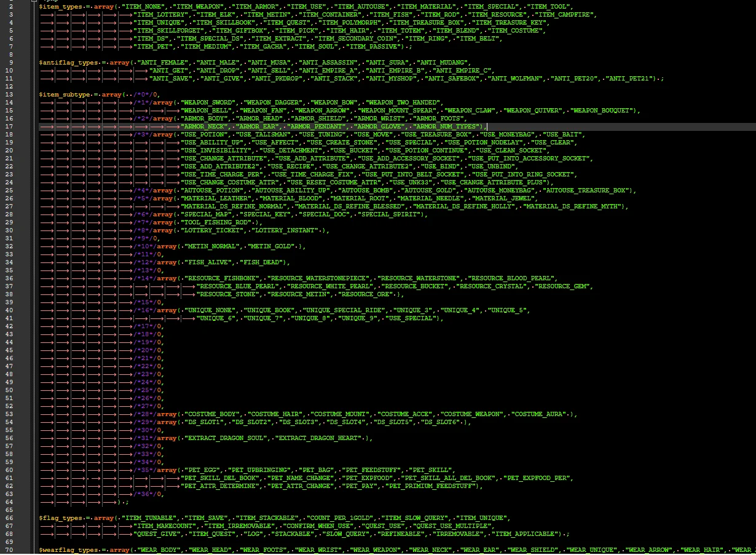Click the "LOTTERY_INSTANT" string
The width and height of the screenshot is (756, 555).
click(x=285, y=230)
